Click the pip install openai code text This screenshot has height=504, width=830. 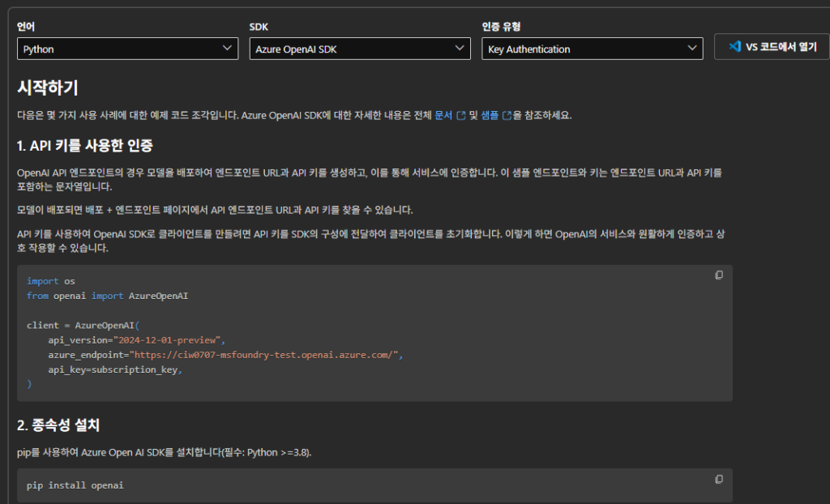coord(75,485)
